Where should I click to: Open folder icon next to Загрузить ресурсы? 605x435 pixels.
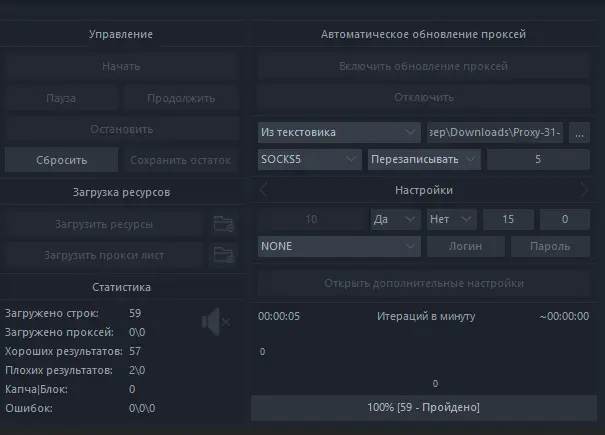tap(224, 224)
